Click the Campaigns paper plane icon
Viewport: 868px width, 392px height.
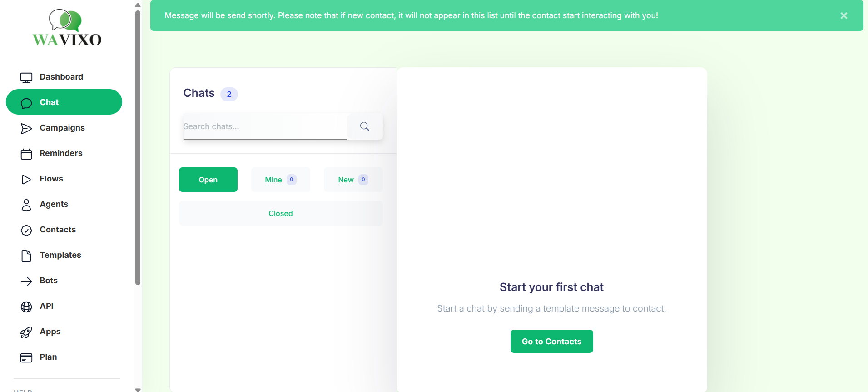click(x=26, y=129)
